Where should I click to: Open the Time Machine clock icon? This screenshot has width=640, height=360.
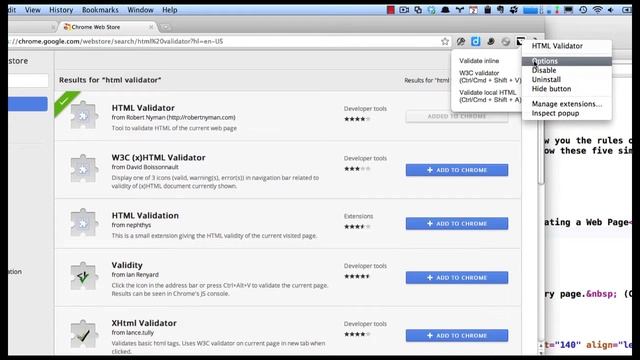583,10
